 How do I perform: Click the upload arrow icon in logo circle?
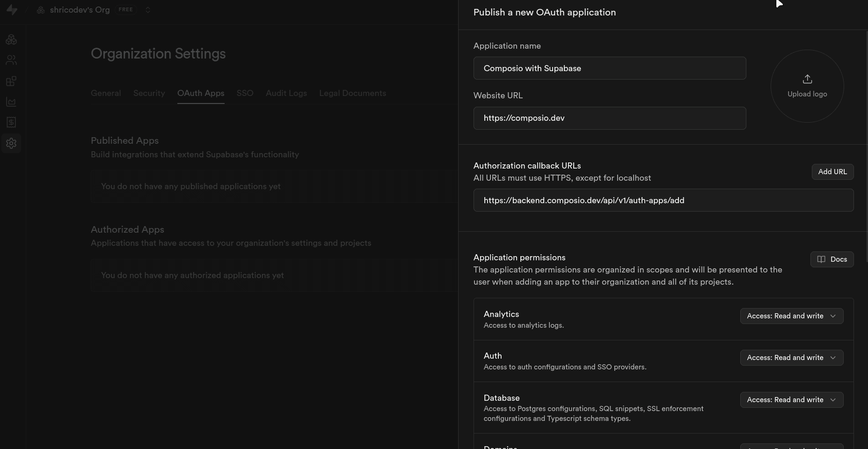tap(807, 79)
